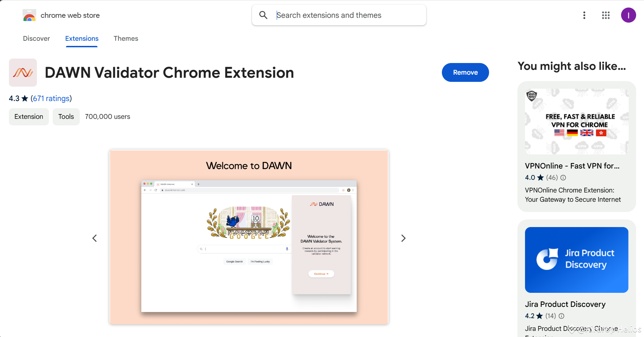Go back in carousel with left arrow

pos(95,238)
